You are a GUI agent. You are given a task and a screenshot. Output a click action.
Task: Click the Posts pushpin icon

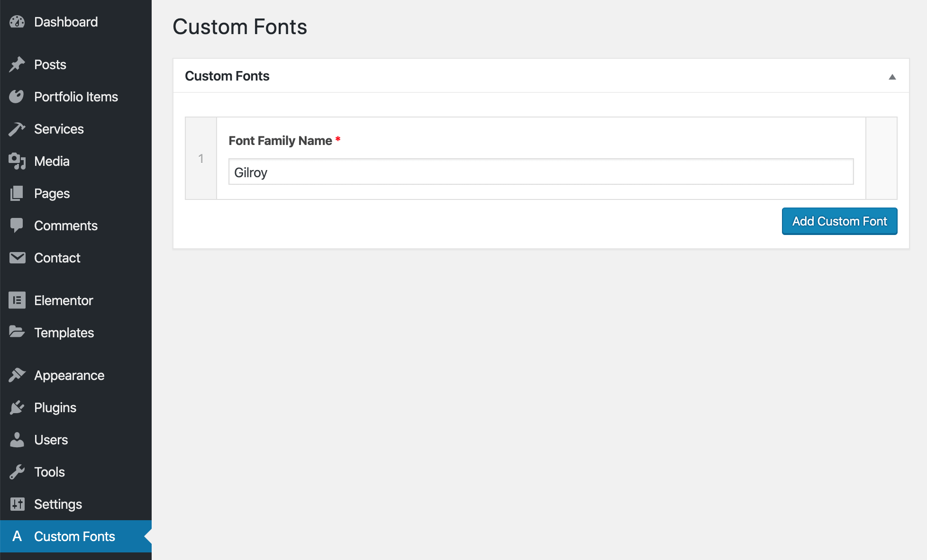pyautogui.click(x=17, y=64)
